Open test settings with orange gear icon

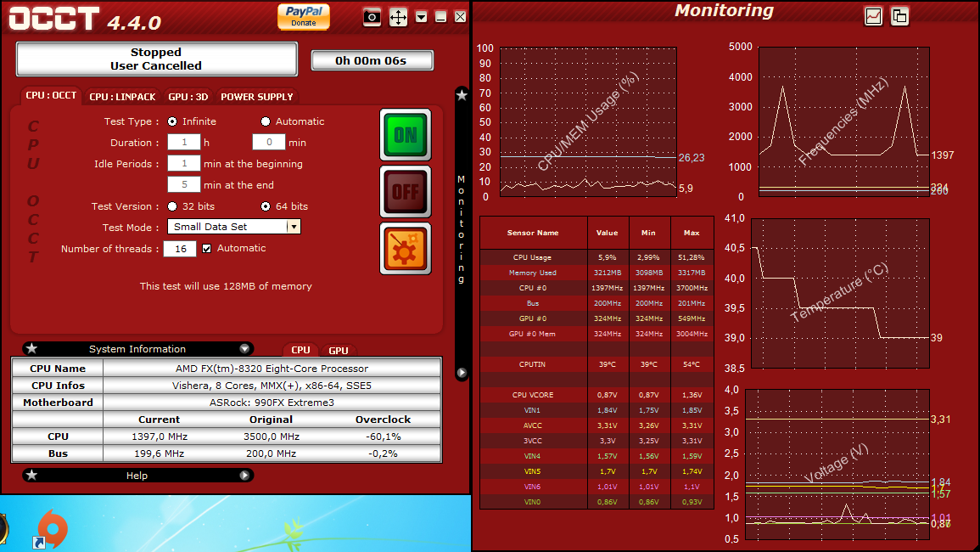[406, 249]
